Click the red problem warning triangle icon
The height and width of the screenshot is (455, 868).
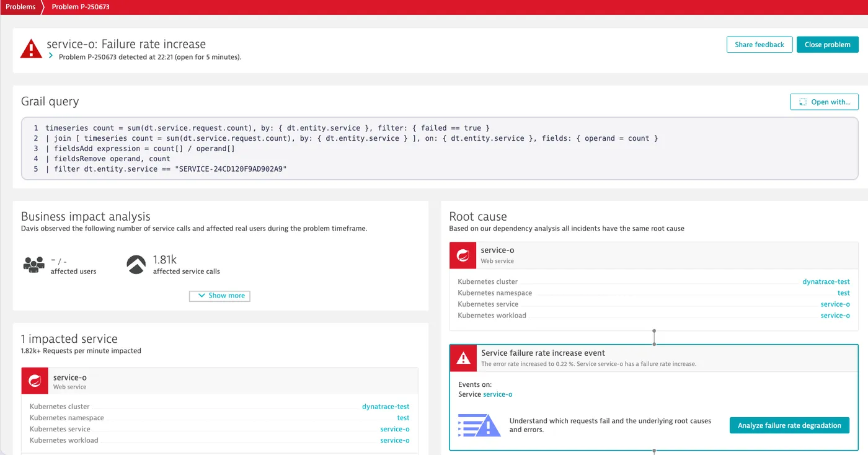tap(31, 49)
